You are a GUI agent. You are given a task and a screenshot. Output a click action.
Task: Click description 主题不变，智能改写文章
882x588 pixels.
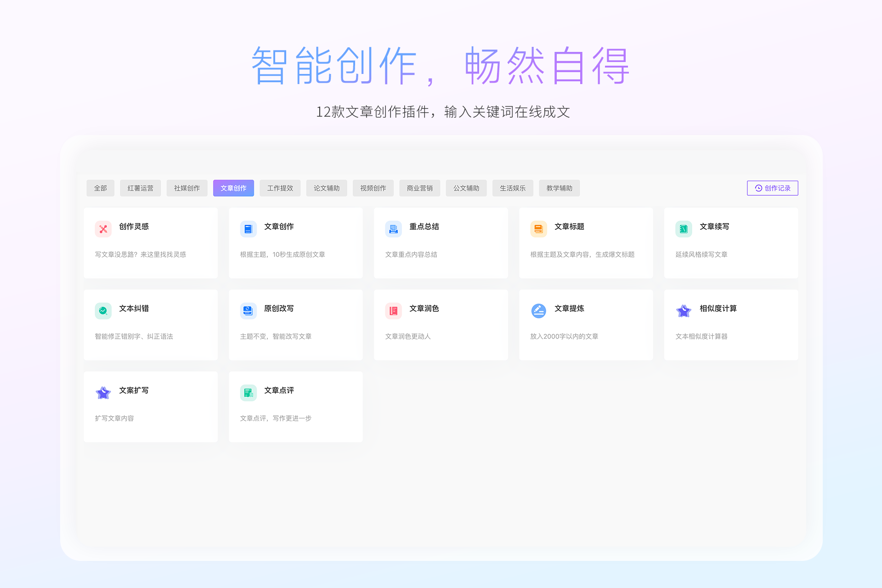(276, 337)
